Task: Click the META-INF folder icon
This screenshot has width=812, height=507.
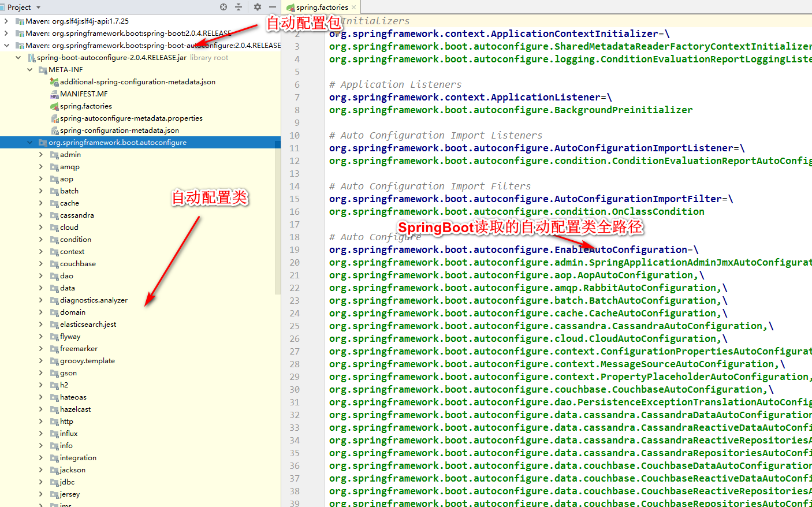Action: click(43, 70)
